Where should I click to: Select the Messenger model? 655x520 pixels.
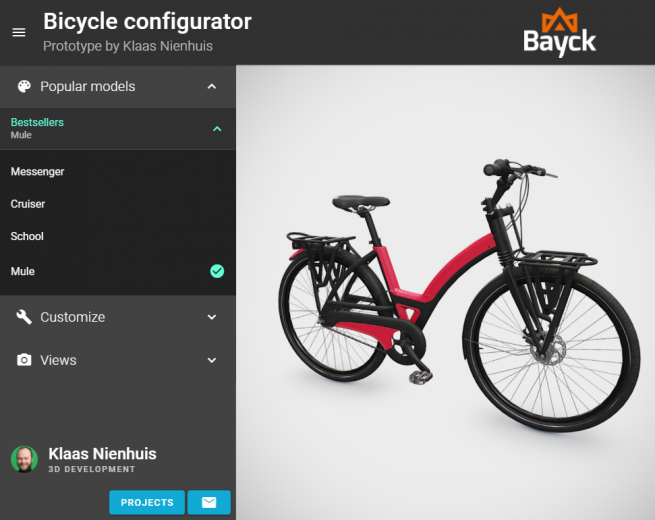(118, 172)
